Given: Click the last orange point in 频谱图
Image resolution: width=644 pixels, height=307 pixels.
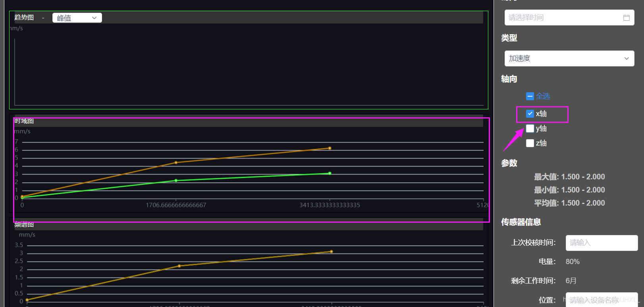Looking at the screenshot, I should [x=331, y=252].
